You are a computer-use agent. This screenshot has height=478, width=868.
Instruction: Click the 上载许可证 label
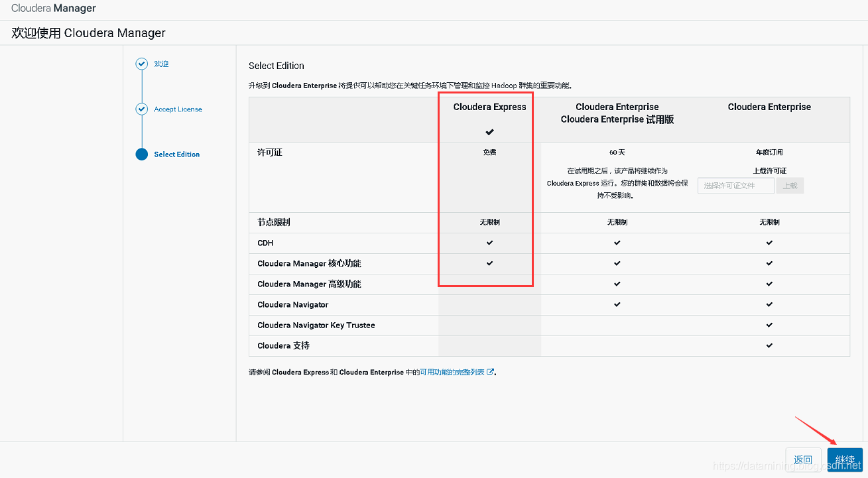[x=769, y=170]
